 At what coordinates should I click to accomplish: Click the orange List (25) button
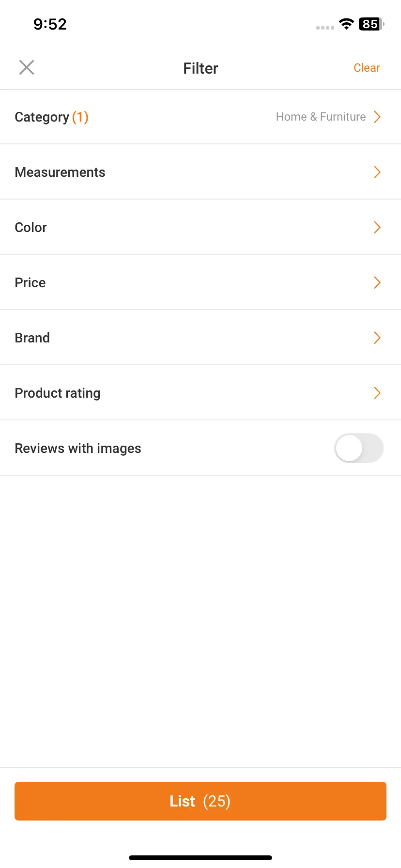click(x=200, y=801)
